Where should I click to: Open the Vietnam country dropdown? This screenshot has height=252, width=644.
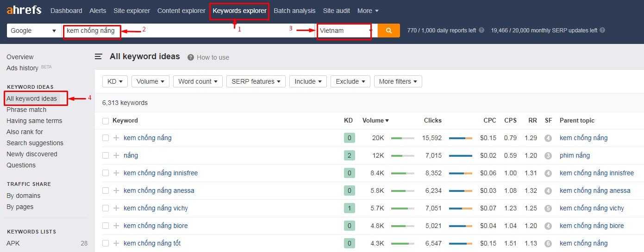click(345, 31)
